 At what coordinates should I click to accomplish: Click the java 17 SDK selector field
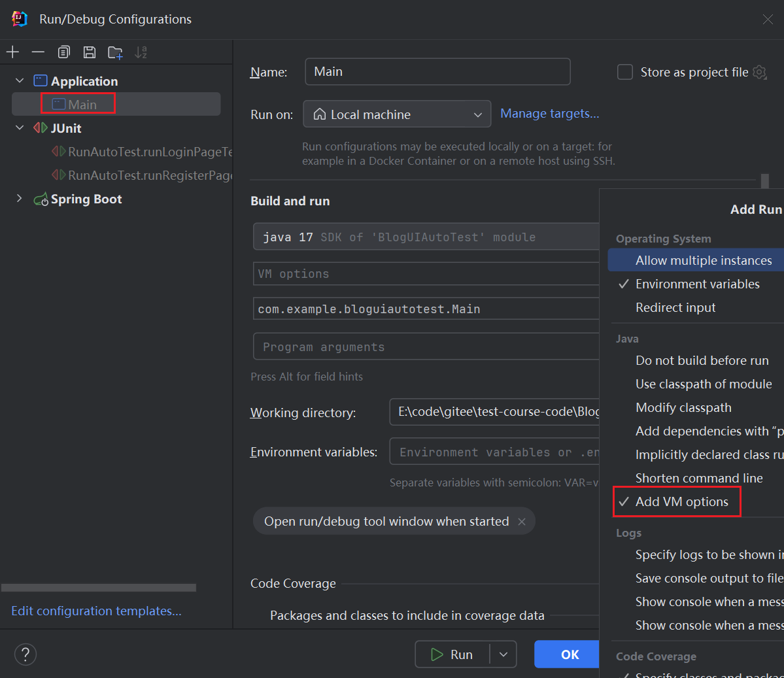pos(426,237)
